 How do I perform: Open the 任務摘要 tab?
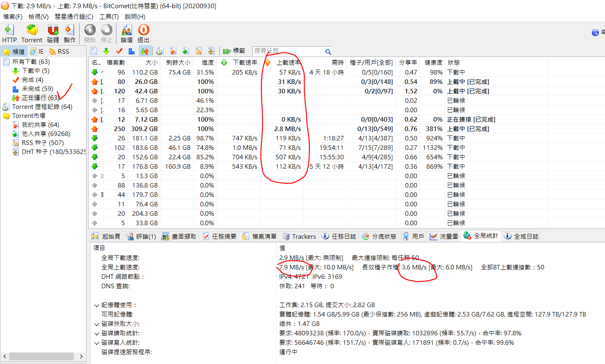pos(220,236)
